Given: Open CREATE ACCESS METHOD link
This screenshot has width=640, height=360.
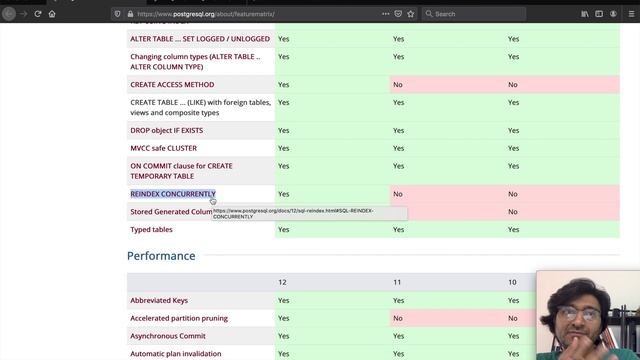Looking at the screenshot, I should tap(172, 84).
